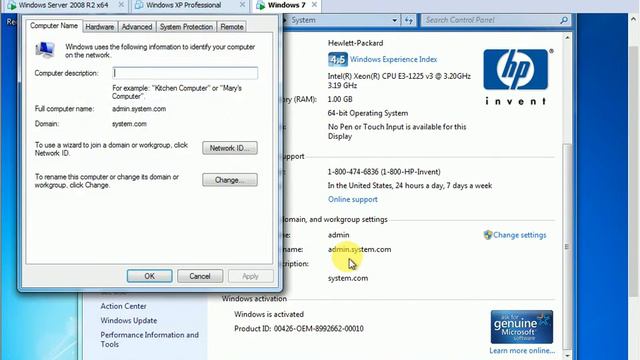
Task: Open the Learn more online link
Action: pos(522,351)
